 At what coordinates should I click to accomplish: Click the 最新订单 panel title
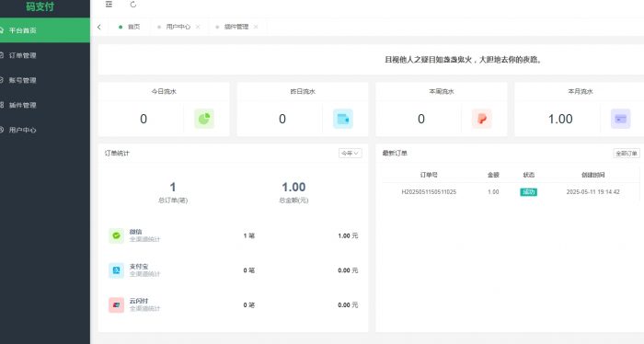click(x=395, y=153)
